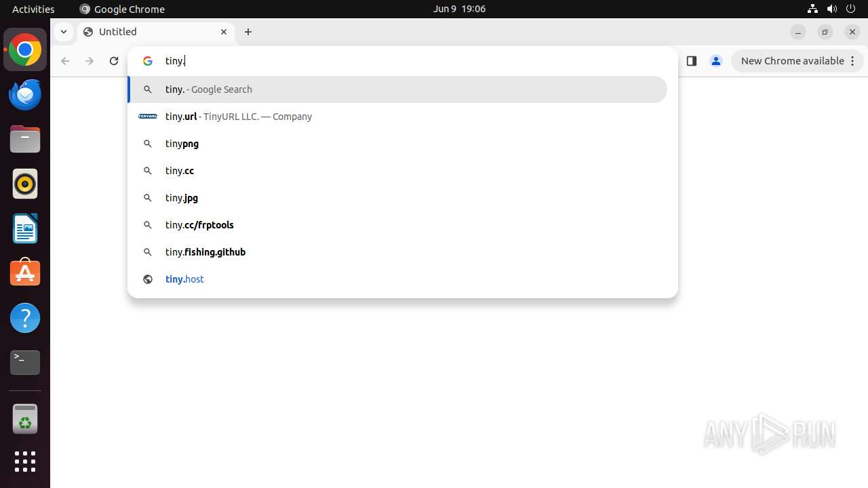
Task: Open Ubuntu Software store in the dock
Action: click(x=25, y=273)
